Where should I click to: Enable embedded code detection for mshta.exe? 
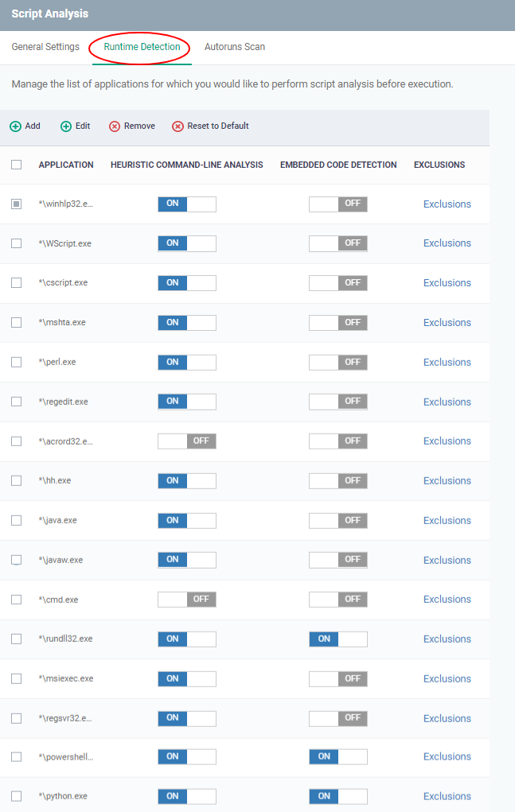click(x=338, y=323)
